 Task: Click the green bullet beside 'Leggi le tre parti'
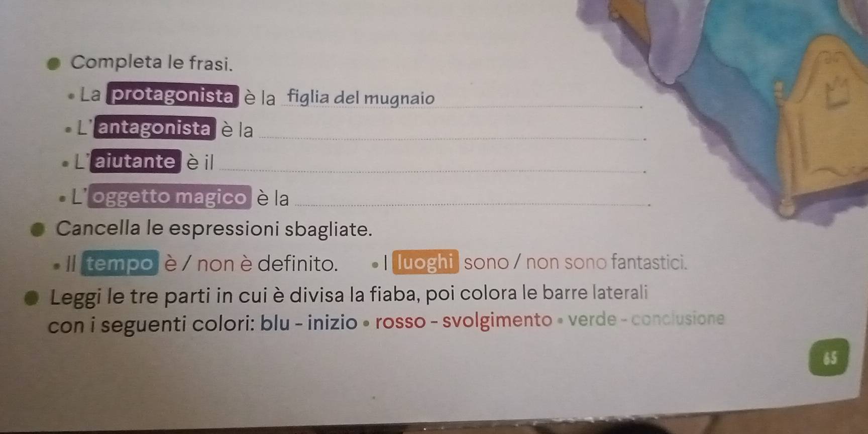[33, 297]
